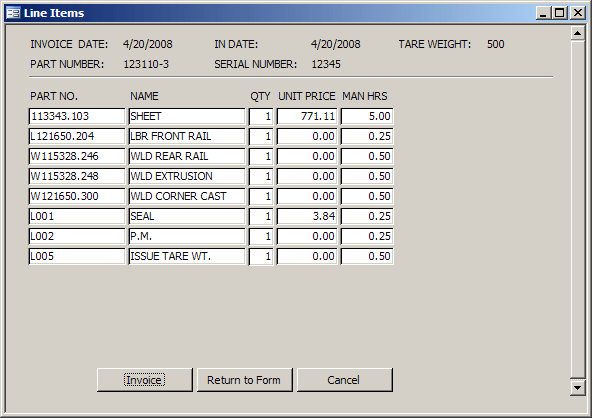Select the part number field 113343.103
The height and width of the screenshot is (418, 592).
coord(77,116)
